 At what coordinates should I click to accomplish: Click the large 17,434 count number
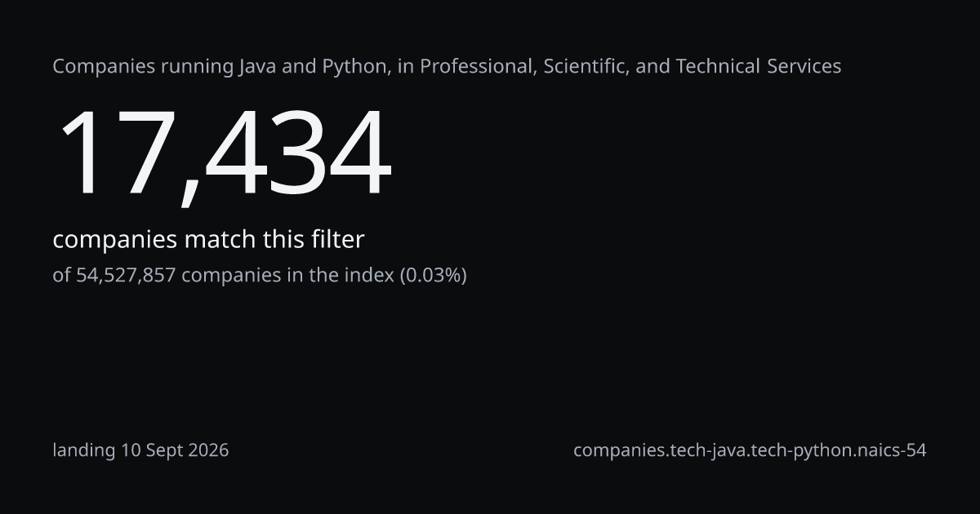[222, 155]
